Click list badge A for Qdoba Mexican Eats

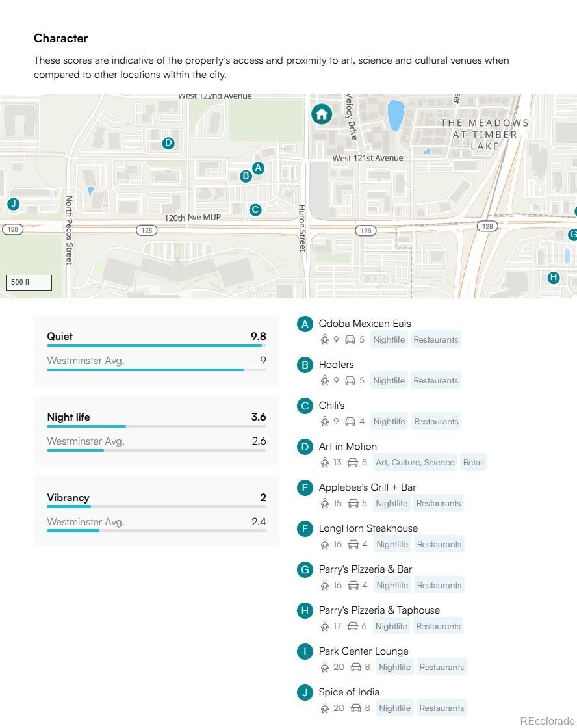(x=305, y=324)
